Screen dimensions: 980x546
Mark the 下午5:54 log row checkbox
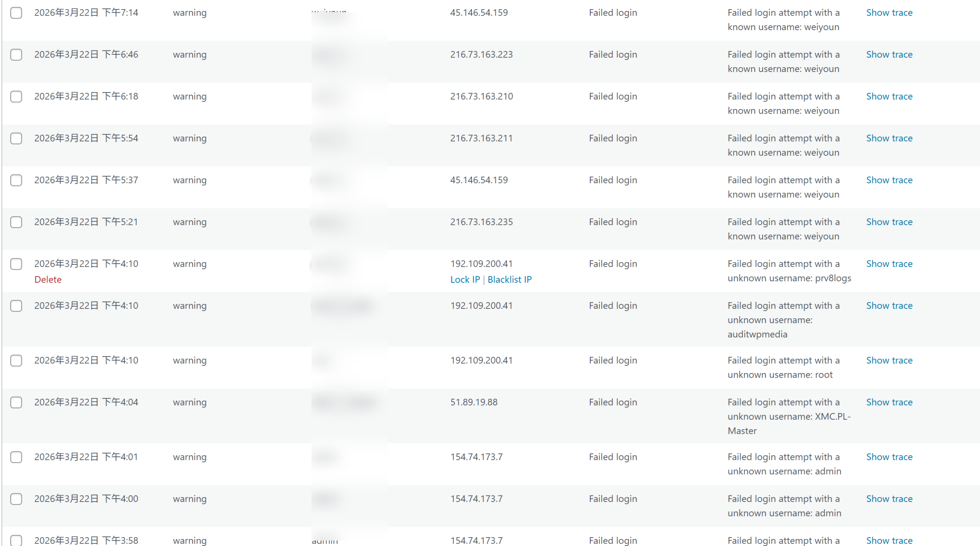(x=16, y=138)
